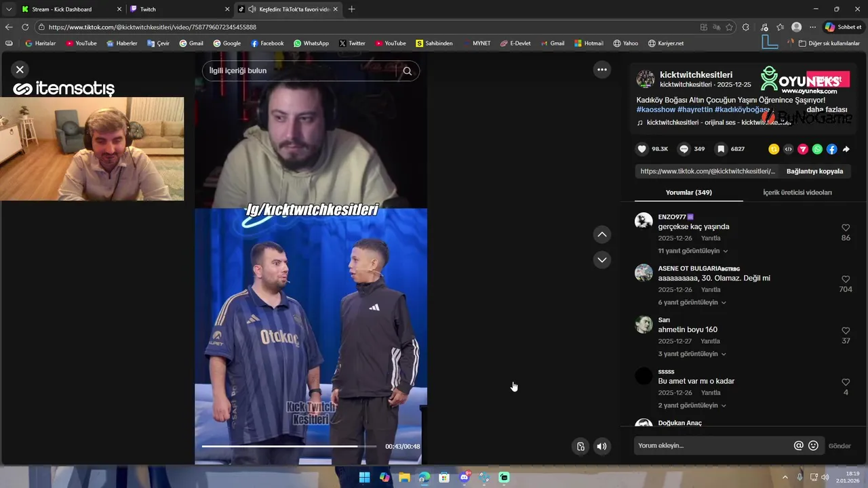Share via the red send-to-friends icon
Image resolution: width=868 pixels, height=488 pixels.
point(803,149)
